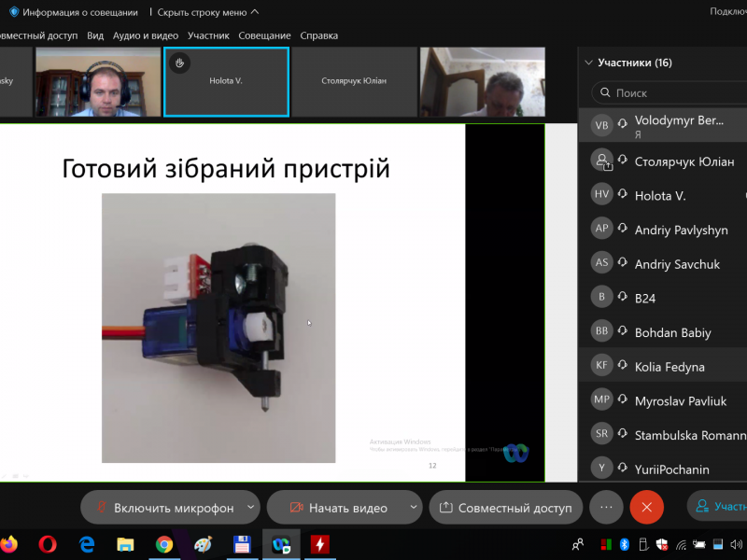
Task: Toggle the Участники panel button in the bottom bar
Action: 719,507
